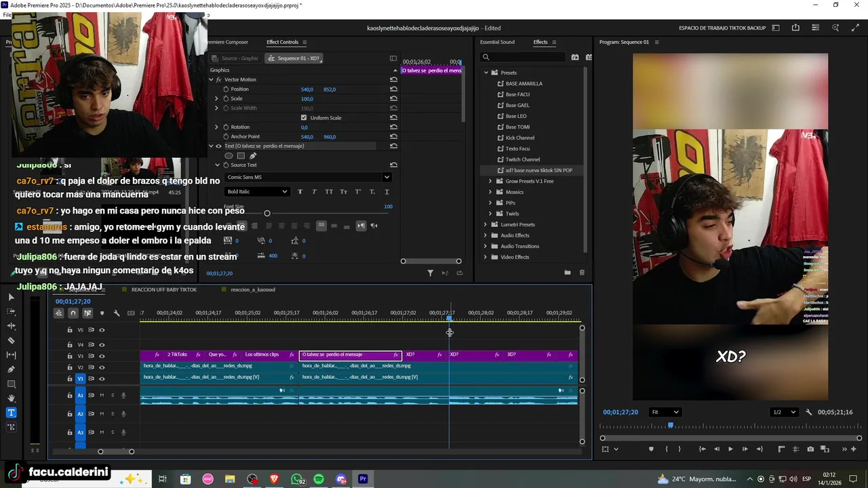The height and width of the screenshot is (488, 868).
Task: Toggle V5 track output eye
Action: 102,330
